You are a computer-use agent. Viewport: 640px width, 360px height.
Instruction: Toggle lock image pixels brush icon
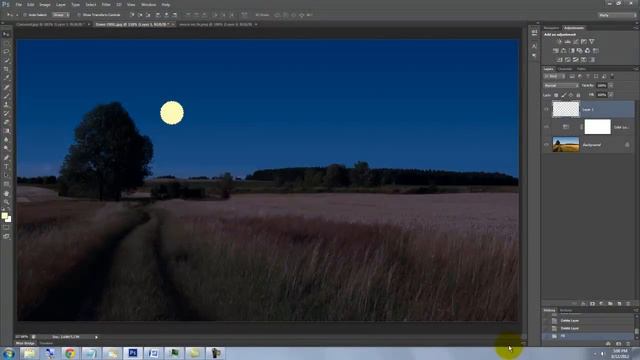[564, 95]
